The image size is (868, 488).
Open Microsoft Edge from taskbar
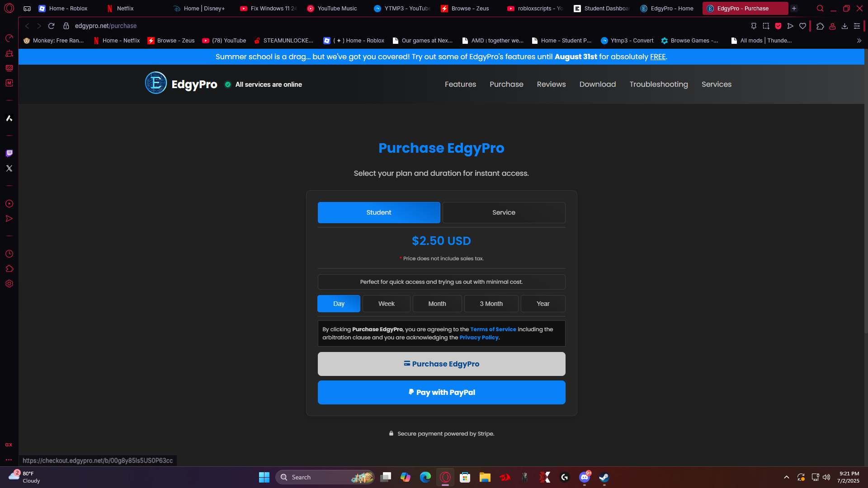(425, 477)
